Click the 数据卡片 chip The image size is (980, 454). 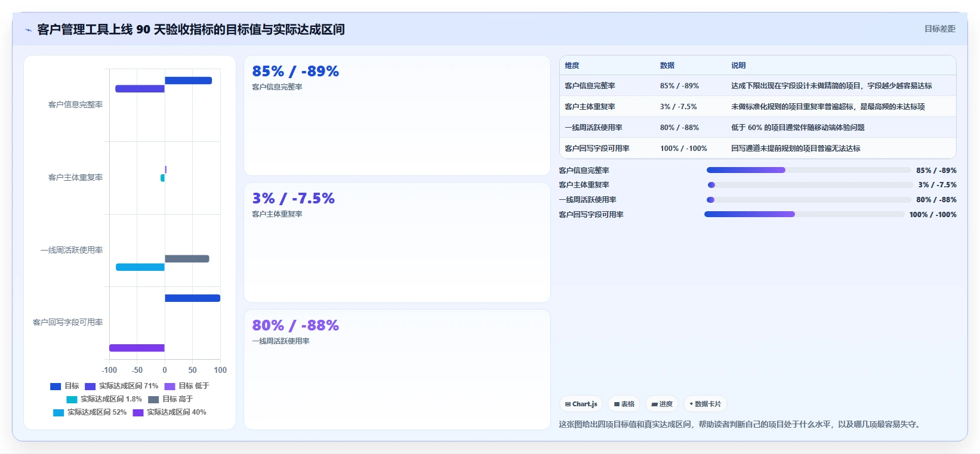705,404
